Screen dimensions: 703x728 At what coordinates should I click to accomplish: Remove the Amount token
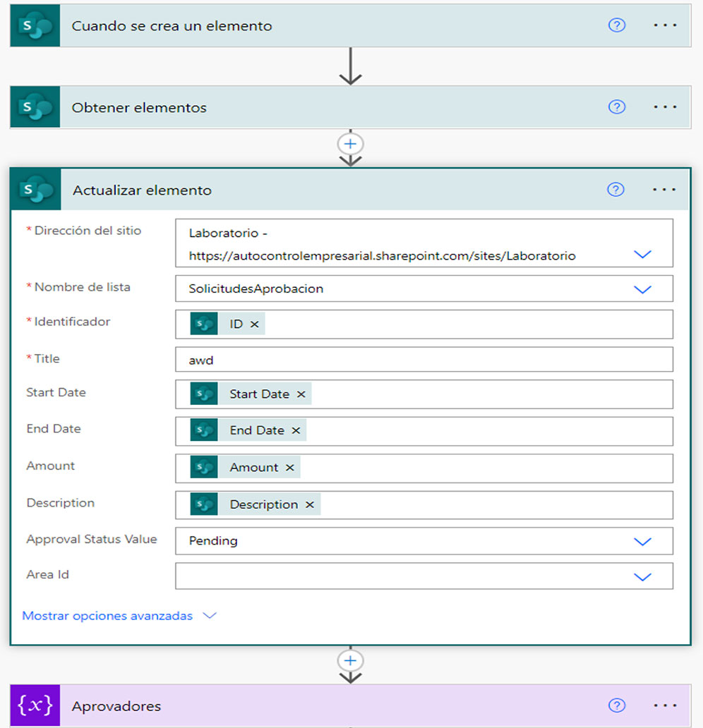(289, 467)
